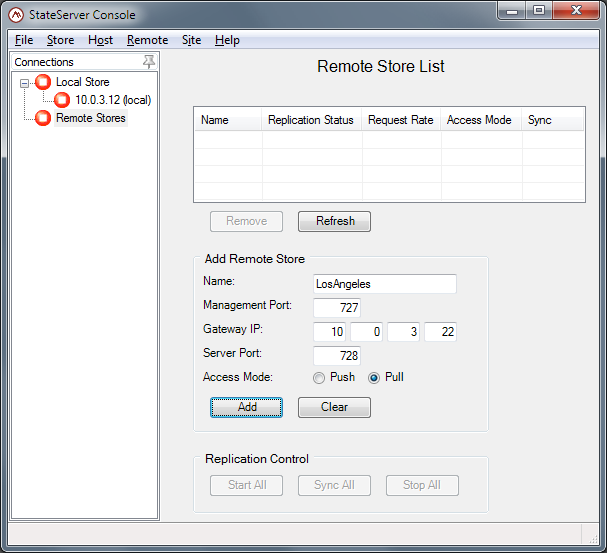Screen dimensions: 607x553
Task: Click the Clear button
Action: [x=334, y=407]
